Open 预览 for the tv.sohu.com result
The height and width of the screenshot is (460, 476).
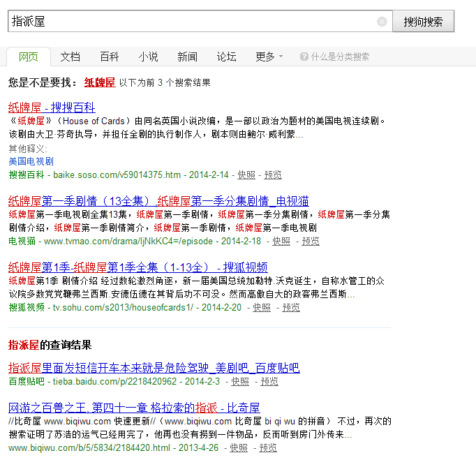pyautogui.click(x=291, y=308)
